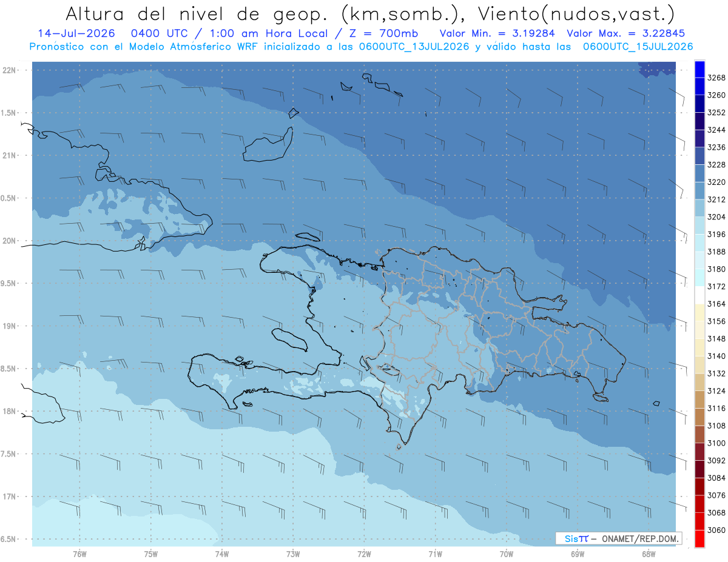Click the colorbar value "3204"
Viewport: 728px width, 562px height.
(x=716, y=217)
